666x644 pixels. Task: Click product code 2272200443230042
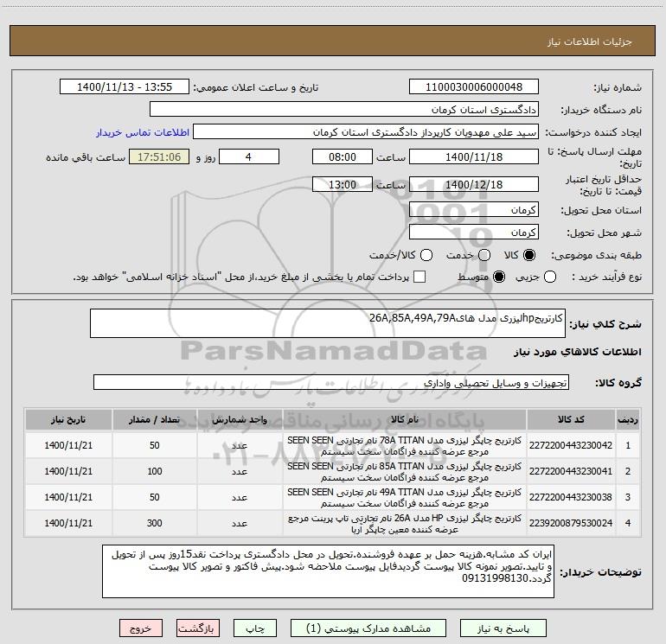571,445
